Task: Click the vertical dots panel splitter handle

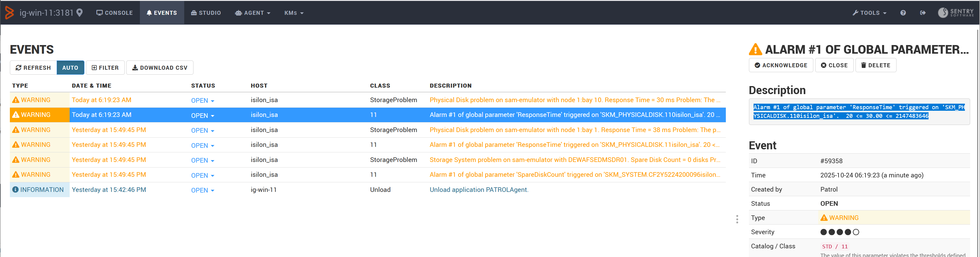Action: [x=737, y=219]
